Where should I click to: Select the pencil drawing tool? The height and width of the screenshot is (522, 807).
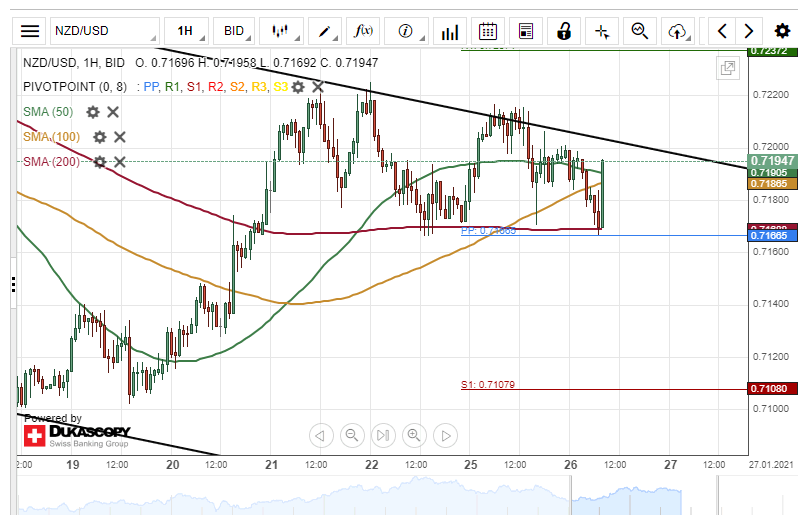(x=325, y=31)
